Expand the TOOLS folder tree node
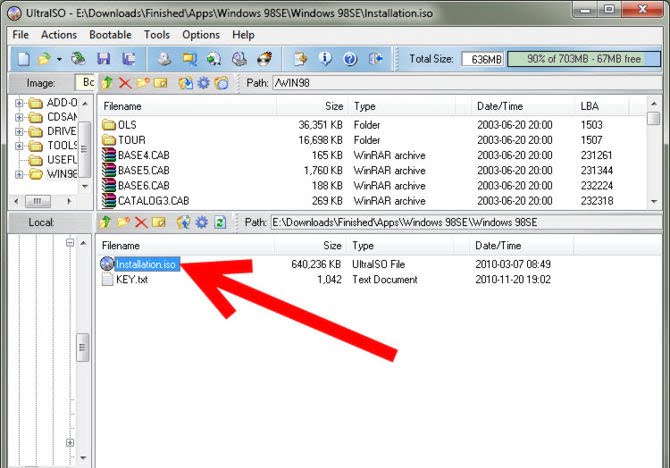 pos(19,145)
